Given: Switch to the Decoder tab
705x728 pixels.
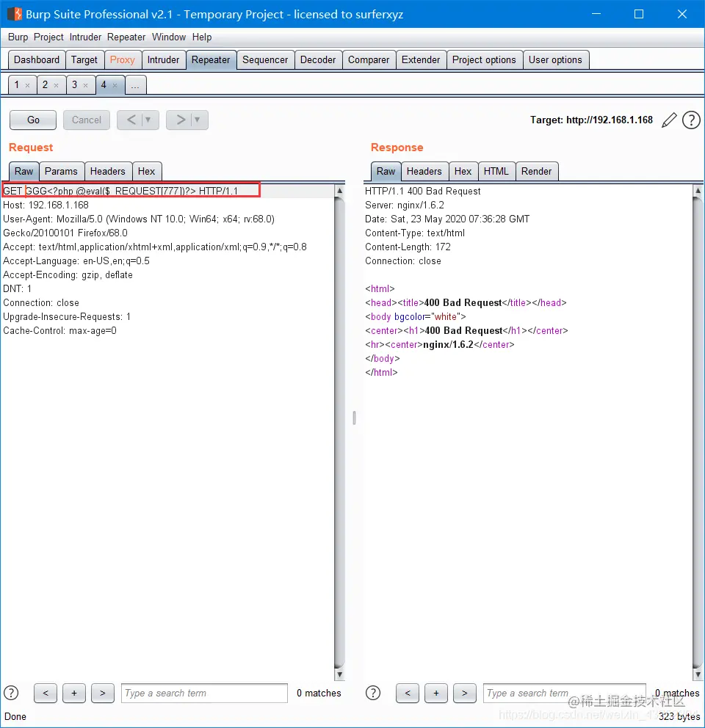Looking at the screenshot, I should (318, 60).
